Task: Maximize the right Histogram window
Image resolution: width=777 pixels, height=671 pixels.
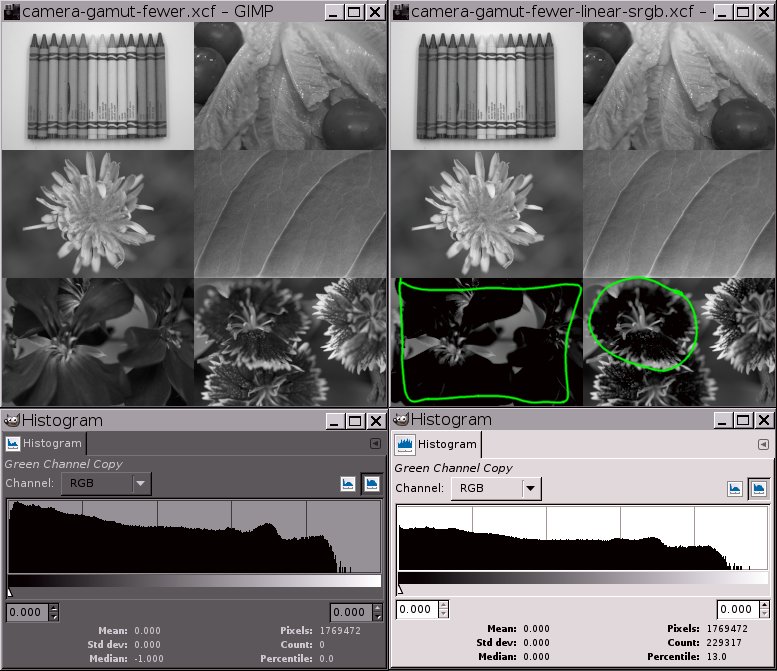Action: tap(743, 420)
